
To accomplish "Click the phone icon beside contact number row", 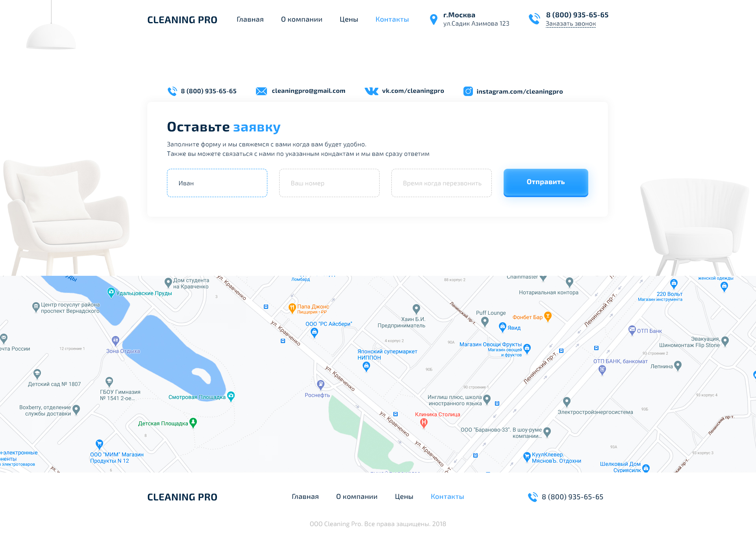I will (x=172, y=91).
